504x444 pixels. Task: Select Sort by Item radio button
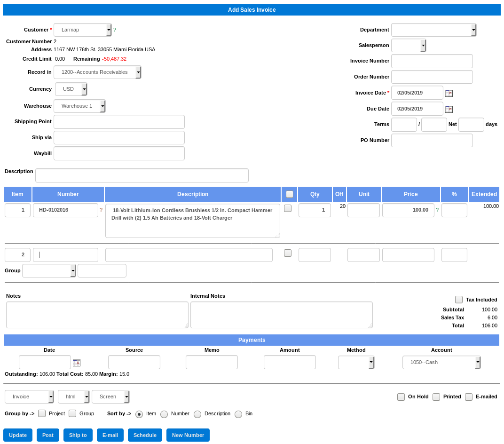(x=139, y=414)
